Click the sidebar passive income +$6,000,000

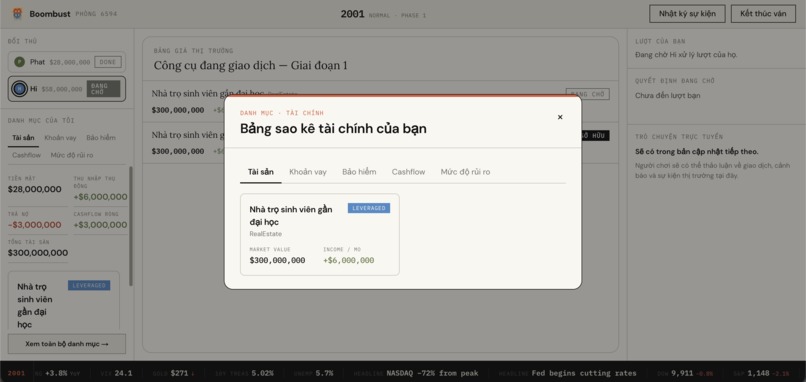pos(100,196)
